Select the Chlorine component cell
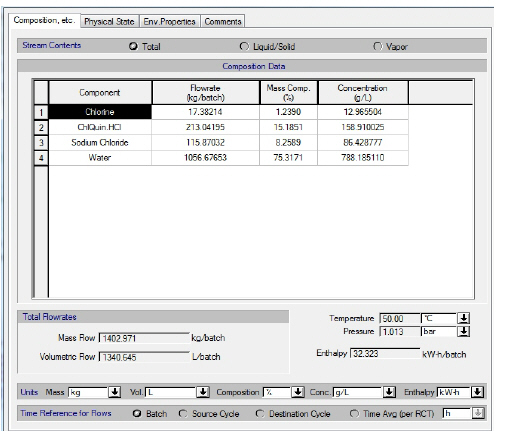The image size is (506, 435). tap(100, 112)
